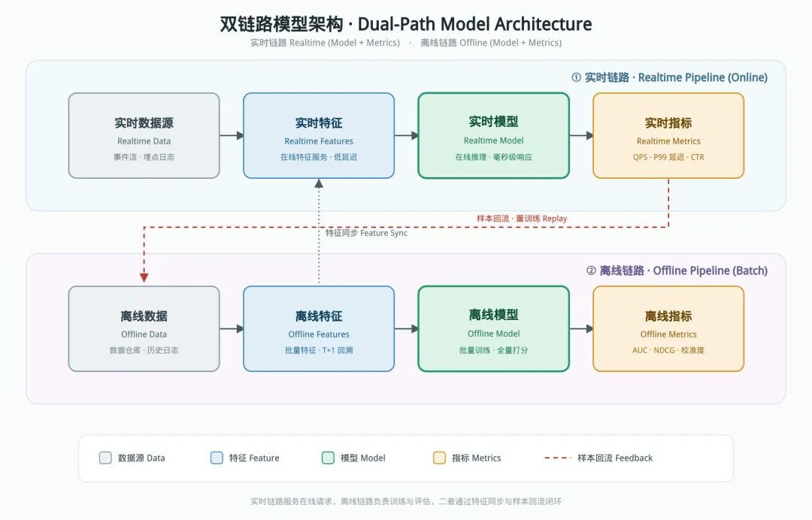Click the green 模型 Model legend swatch
812x520 pixels.
328,458
